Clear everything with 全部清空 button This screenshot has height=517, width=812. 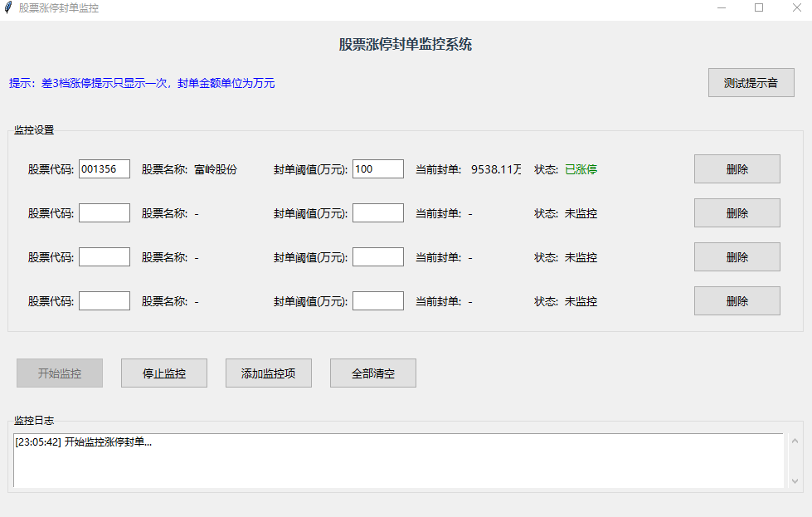[x=373, y=373]
